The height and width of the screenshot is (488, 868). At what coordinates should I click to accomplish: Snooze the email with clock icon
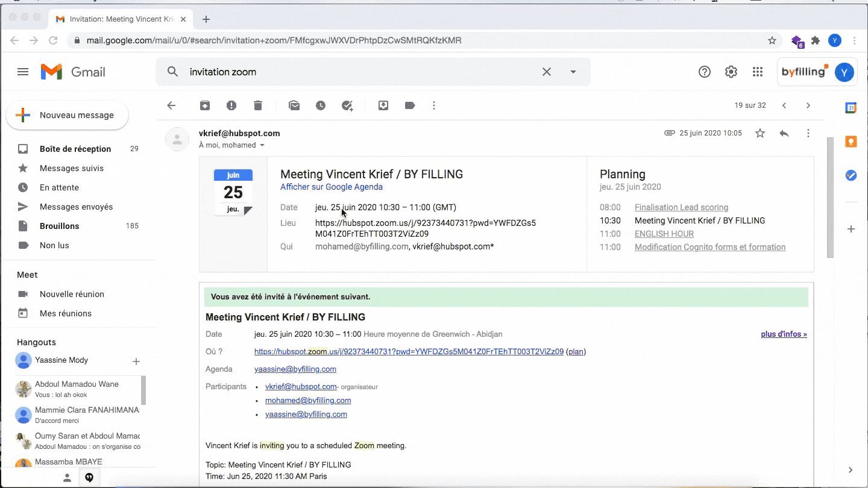coord(321,105)
